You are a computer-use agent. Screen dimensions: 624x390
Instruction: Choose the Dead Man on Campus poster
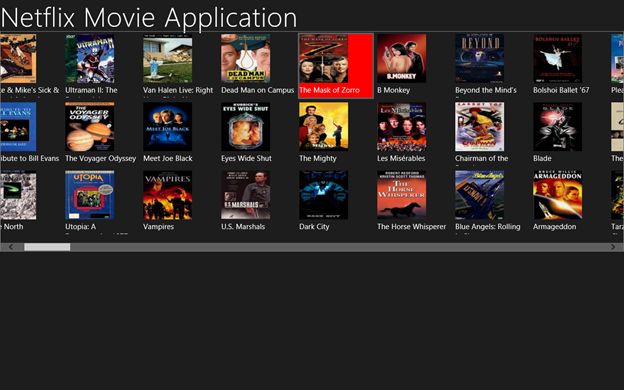pos(246,58)
